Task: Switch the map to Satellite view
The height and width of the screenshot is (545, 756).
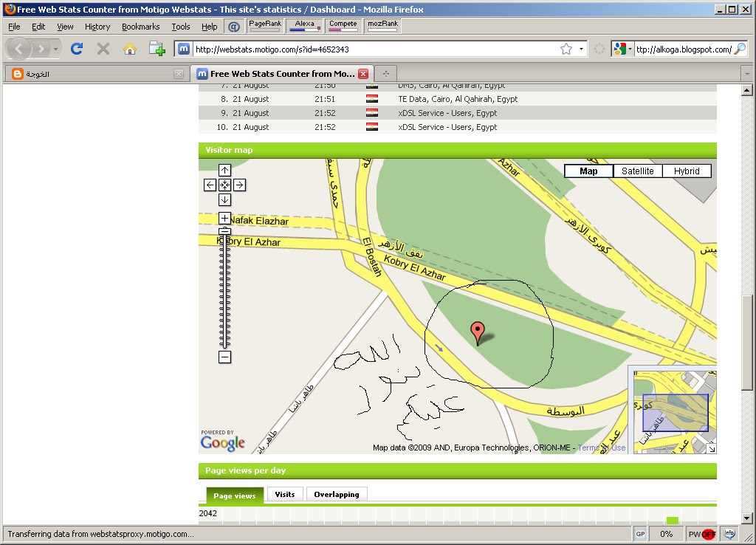Action: (x=637, y=171)
